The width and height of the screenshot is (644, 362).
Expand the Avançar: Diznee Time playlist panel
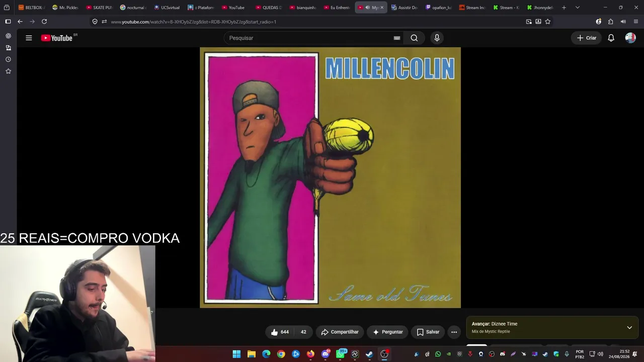tap(629, 327)
